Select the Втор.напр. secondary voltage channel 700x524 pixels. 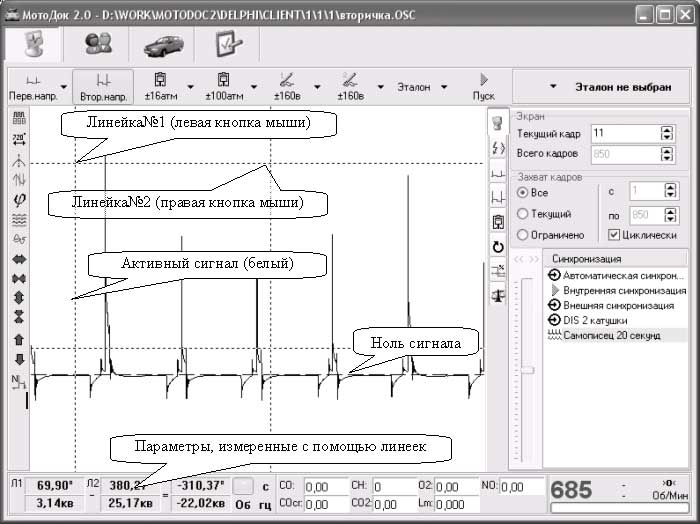pyautogui.click(x=103, y=87)
